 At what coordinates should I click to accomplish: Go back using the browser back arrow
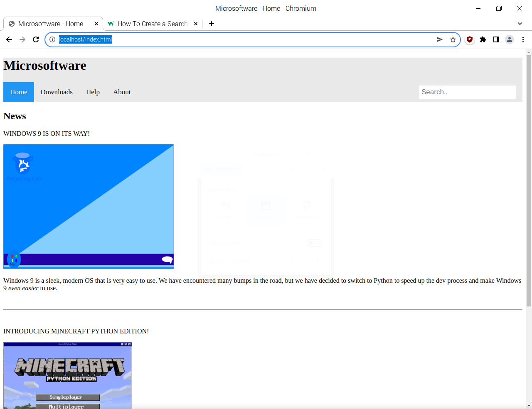9,39
